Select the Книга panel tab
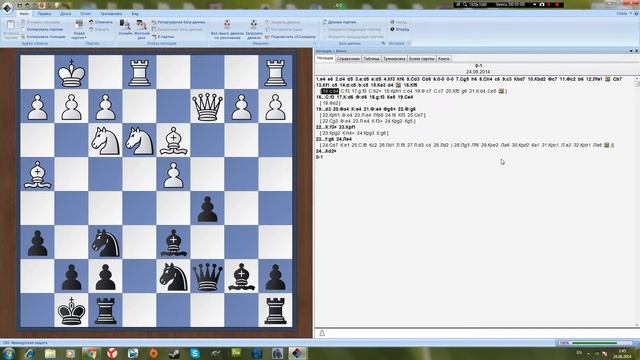This screenshot has height=360, width=640. point(444,59)
